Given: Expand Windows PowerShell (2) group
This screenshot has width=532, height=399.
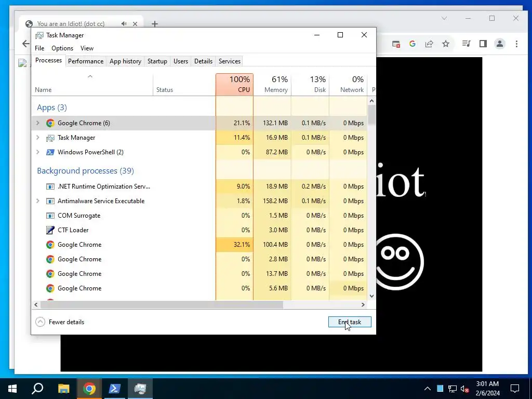Looking at the screenshot, I should click(x=37, y=152).
